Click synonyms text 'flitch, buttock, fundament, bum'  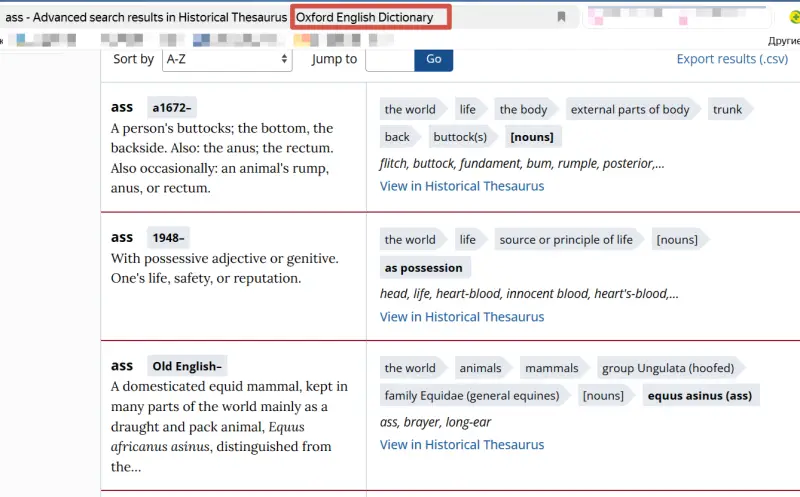tap(522, 163)
